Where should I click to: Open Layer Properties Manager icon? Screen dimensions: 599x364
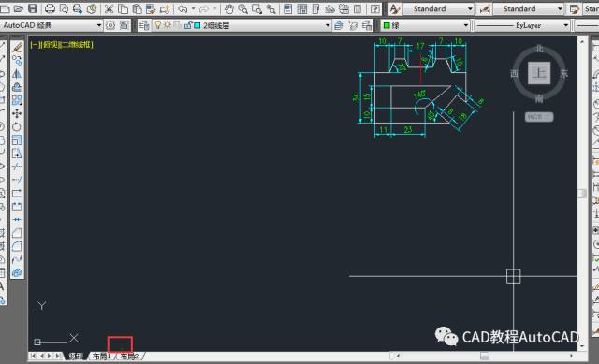tap(144, 25)
